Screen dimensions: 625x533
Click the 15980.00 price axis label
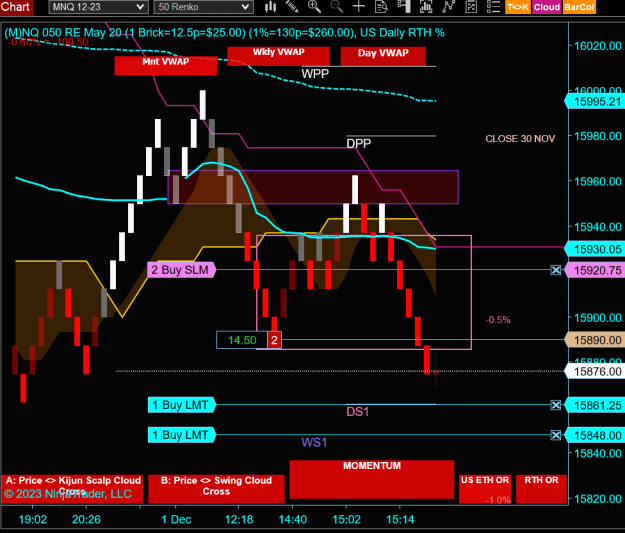coord(597,136)
